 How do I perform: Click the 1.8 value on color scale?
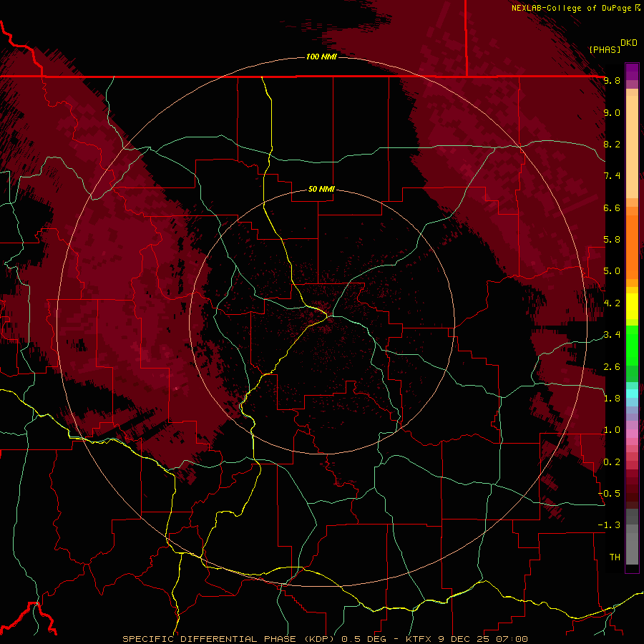[612, 399]
